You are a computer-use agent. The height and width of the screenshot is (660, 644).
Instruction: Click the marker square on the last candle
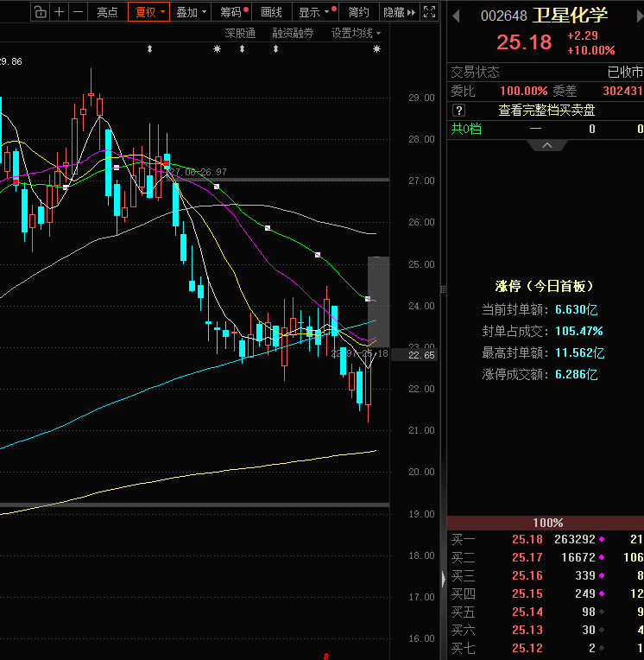coord(368,299)
